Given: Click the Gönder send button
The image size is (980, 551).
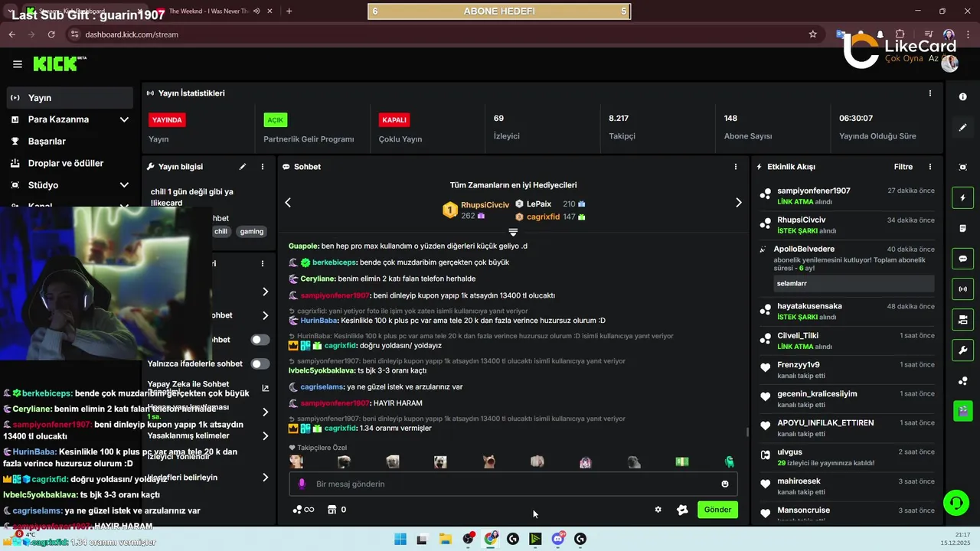Looking at the screenshot, I should tap(717, 510).
